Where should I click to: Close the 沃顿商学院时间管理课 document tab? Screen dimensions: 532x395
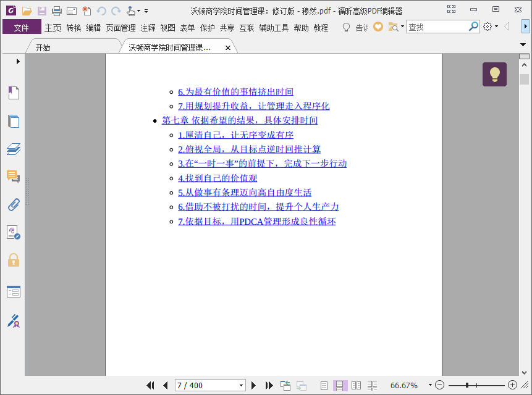coord(228,48)
